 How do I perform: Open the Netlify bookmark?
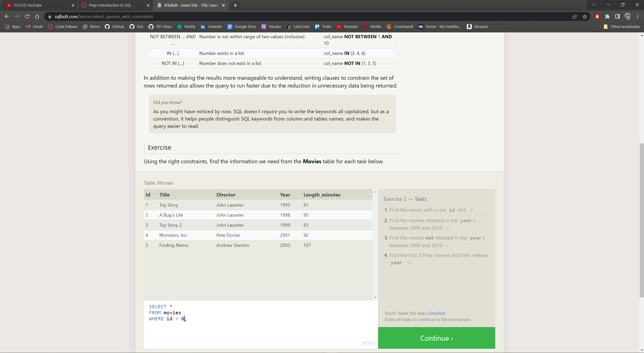pos(186,27)
